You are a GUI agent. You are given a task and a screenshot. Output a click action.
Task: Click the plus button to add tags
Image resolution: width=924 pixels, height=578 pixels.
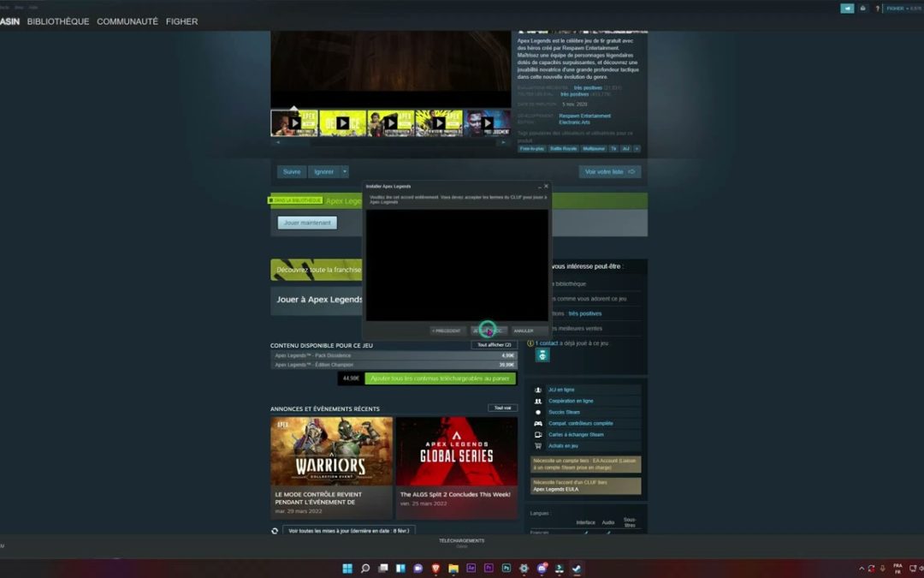637,149
